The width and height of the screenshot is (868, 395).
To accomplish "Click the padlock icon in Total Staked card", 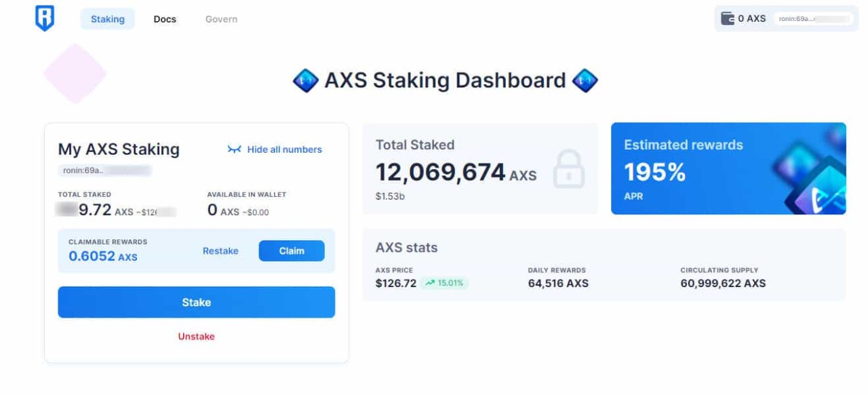I will (x=570, y=170).
